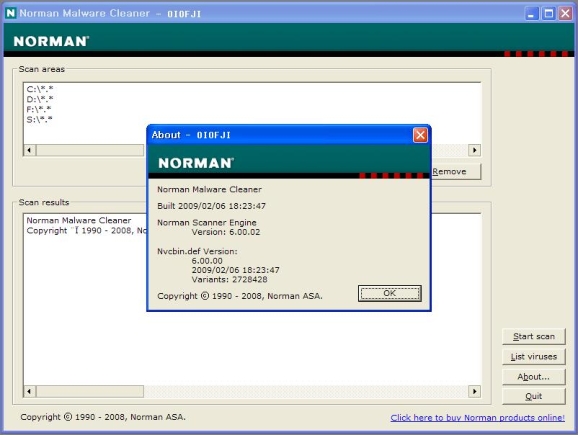Screen dimensions: 578x435
Task: Open the buy Norman products online link
Action: tap(477, 418)
